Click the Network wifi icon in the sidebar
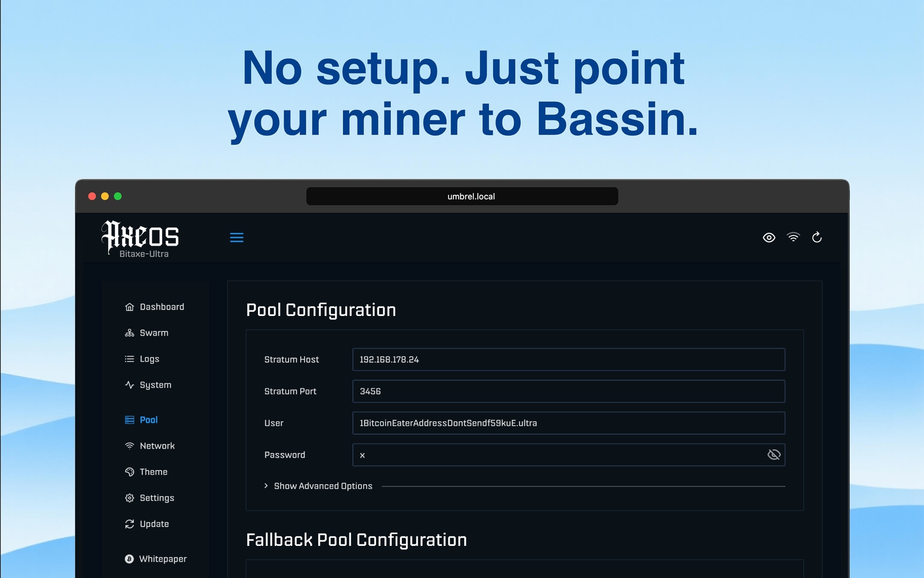Viewport: 924px width, 578px height. [x=130, y=446]
